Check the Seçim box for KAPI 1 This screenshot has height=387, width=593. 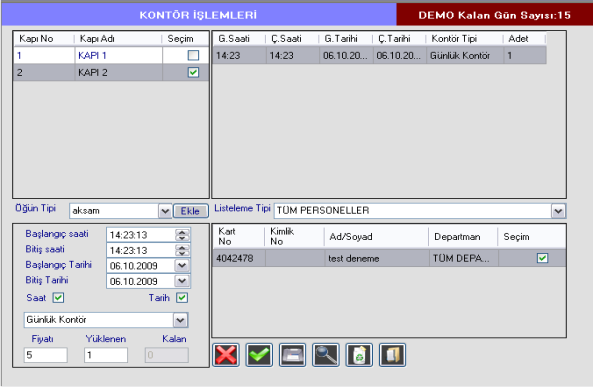[193, 55]
